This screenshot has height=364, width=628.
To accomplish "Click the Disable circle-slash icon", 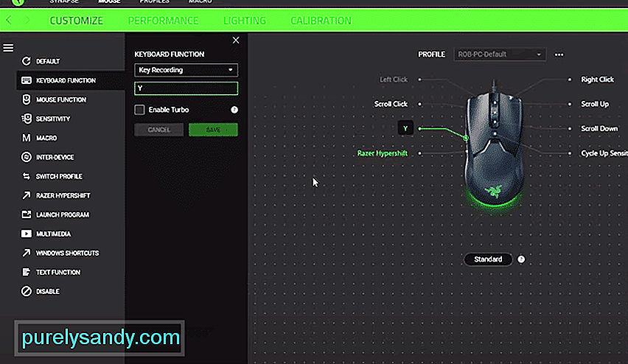I will (x=27, y=292).
